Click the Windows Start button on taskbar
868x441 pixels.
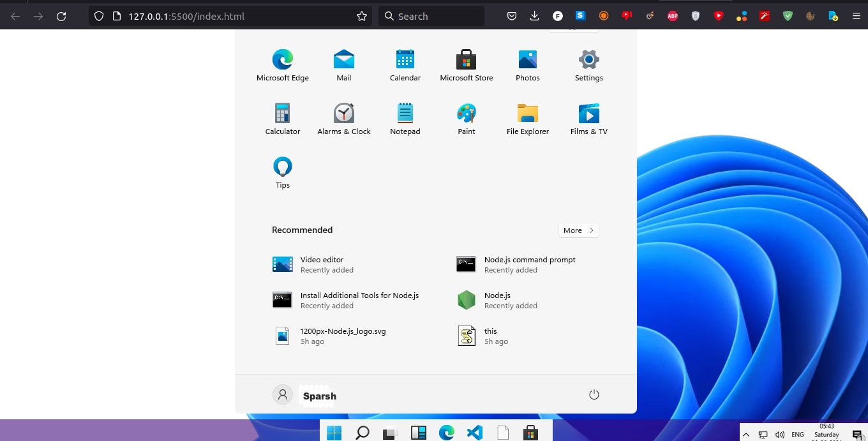click(x=334, y=433)
